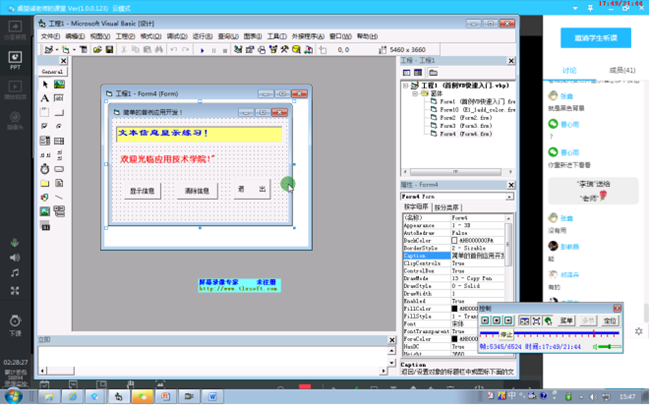Image resolution: width=650 pixels, height=406 pixels.
Task: Click View Object in the project panel
Action: pos(418,73)
